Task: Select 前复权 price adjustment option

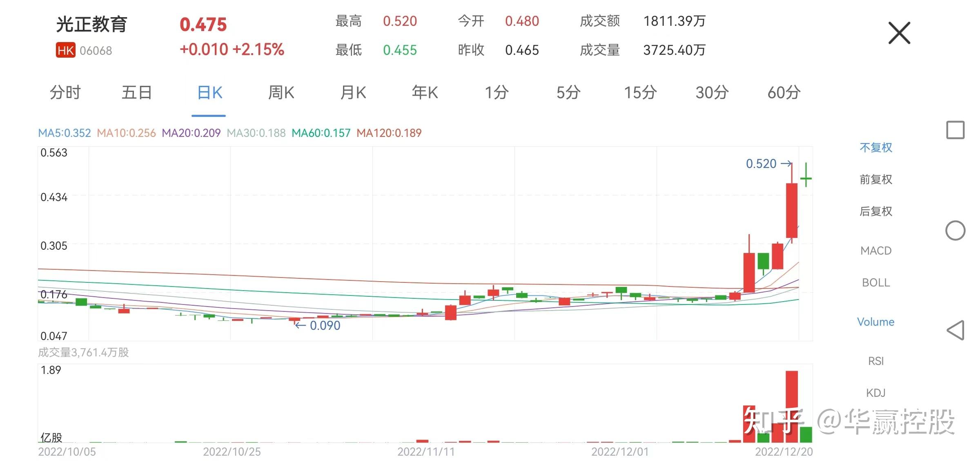Action: click(875, 179)
